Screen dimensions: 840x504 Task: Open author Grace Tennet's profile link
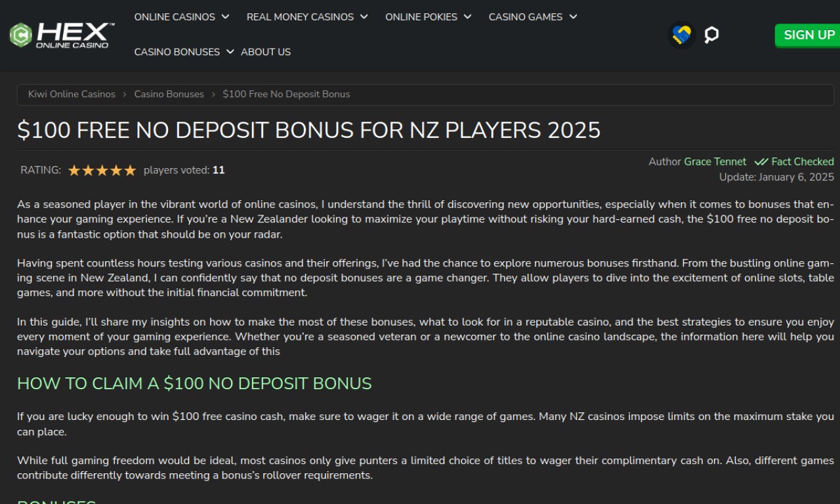pyautogui.click(x=715, y=161)
